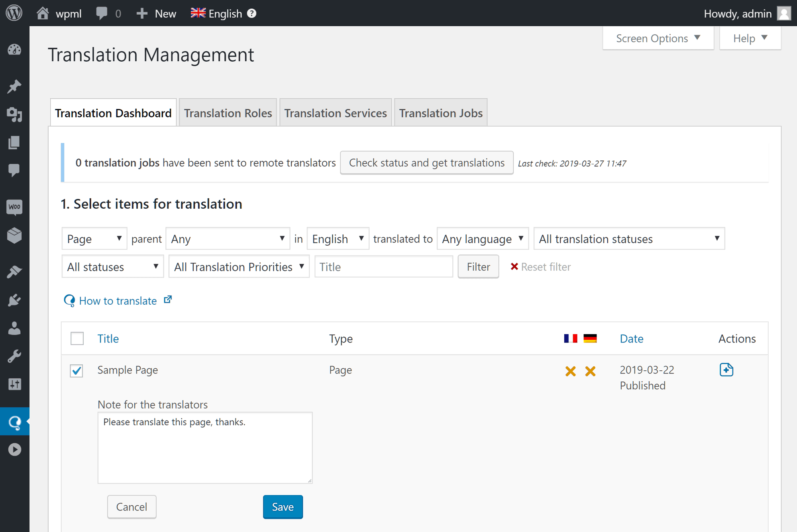Image resolution: width=797 pixels, height=532 pixels.
Task: Click Save to confirm translation note
Action: click(283, 507)
